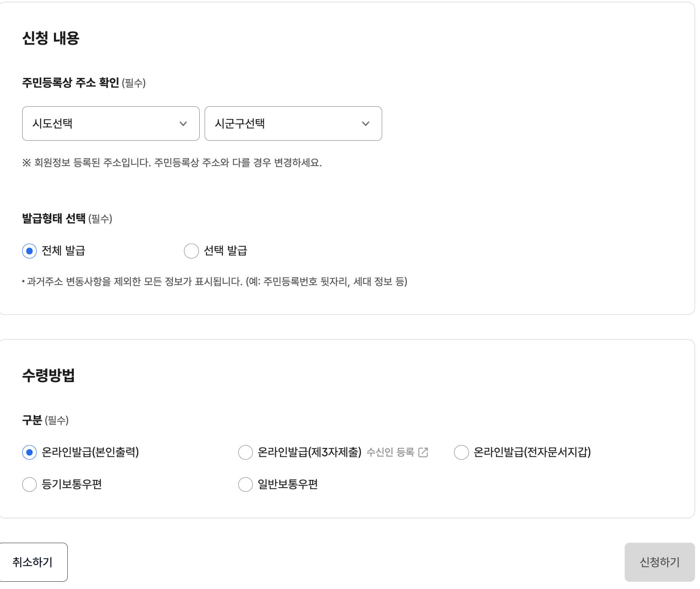Click the 선택 발급 radio circle
This screenshot has height=589, width=700.
pos(191,251)
